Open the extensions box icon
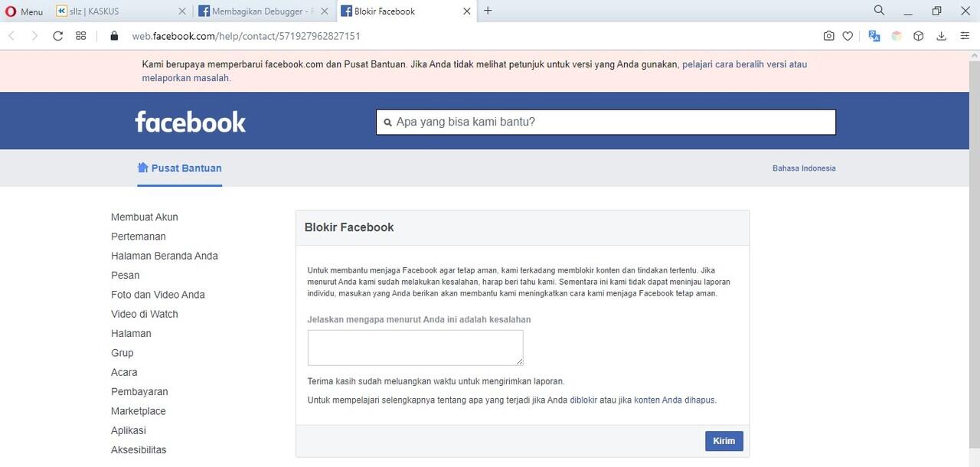The image size is (980, 467). click(x=919, y=36)
